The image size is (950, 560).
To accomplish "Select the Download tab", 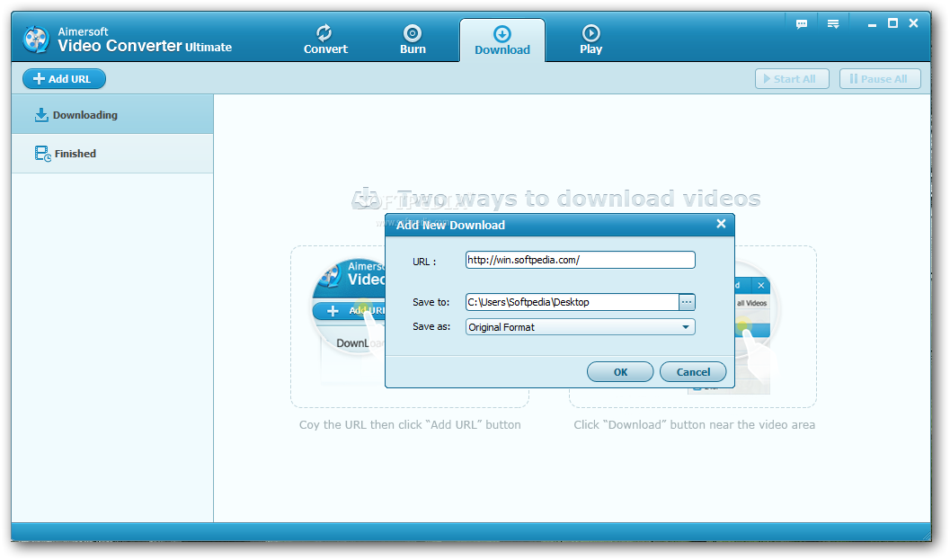I will click(x=502, y=40).
